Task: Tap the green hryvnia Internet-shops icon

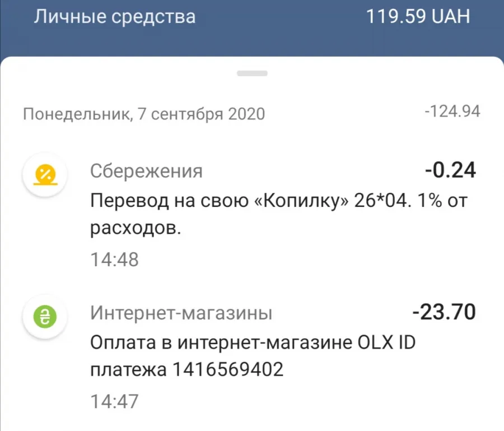Action: point(45,317)
